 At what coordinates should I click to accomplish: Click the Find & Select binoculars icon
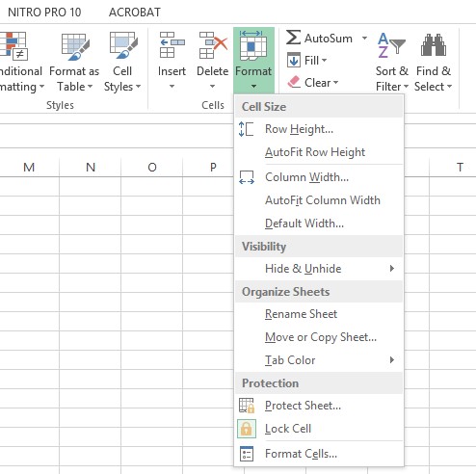pos(434,45)
